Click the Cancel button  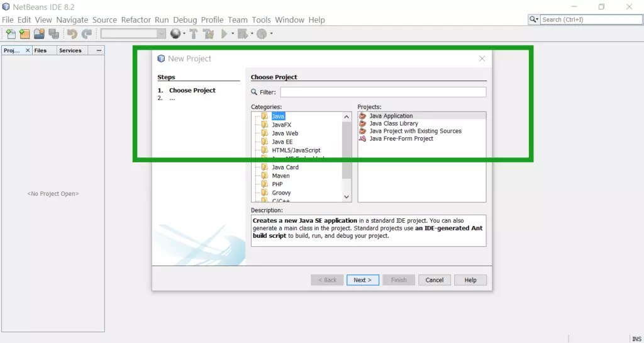(x=435, y=280)
